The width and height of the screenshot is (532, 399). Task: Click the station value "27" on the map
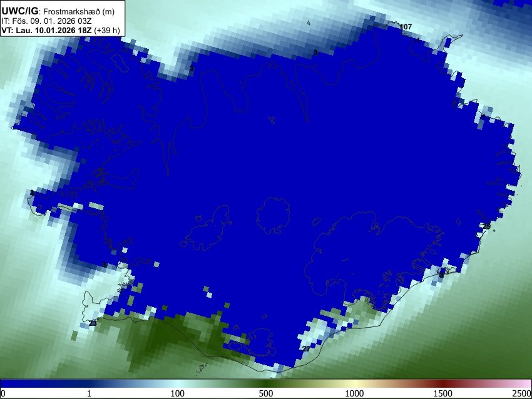tap(306, 349)
